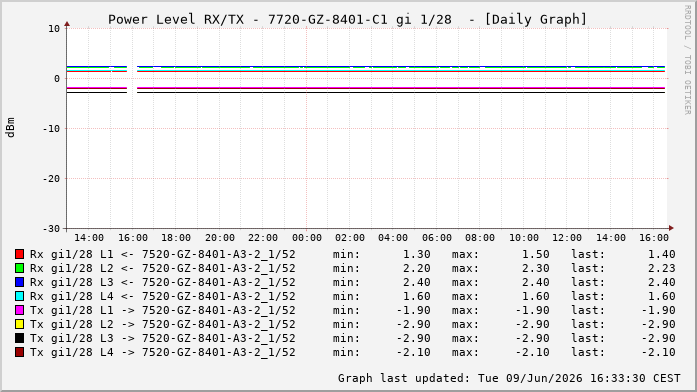This screenshot has width=697, height=392.
Task: Select the Tx gi1/28 L4 legend label
Action: point(163,352)
